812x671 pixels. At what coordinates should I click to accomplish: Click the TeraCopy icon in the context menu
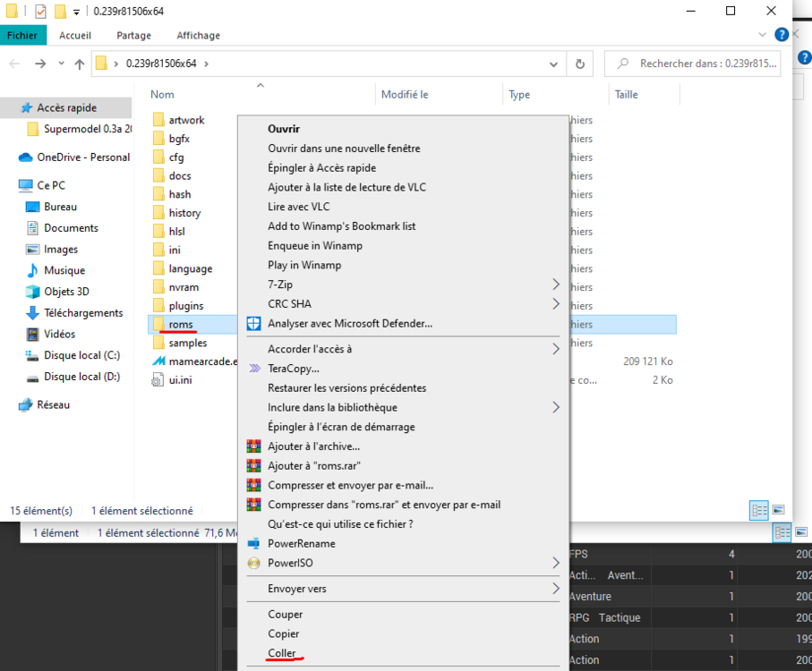[x=253, y=368]
